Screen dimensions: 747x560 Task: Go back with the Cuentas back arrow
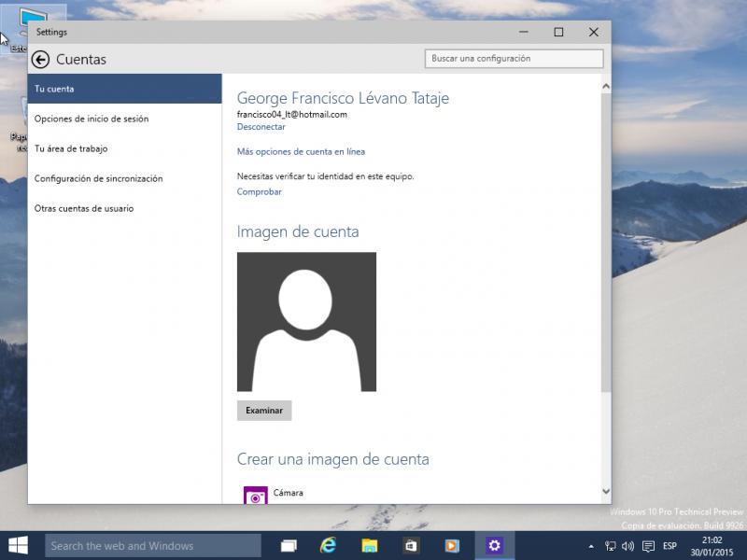point(40,60)
